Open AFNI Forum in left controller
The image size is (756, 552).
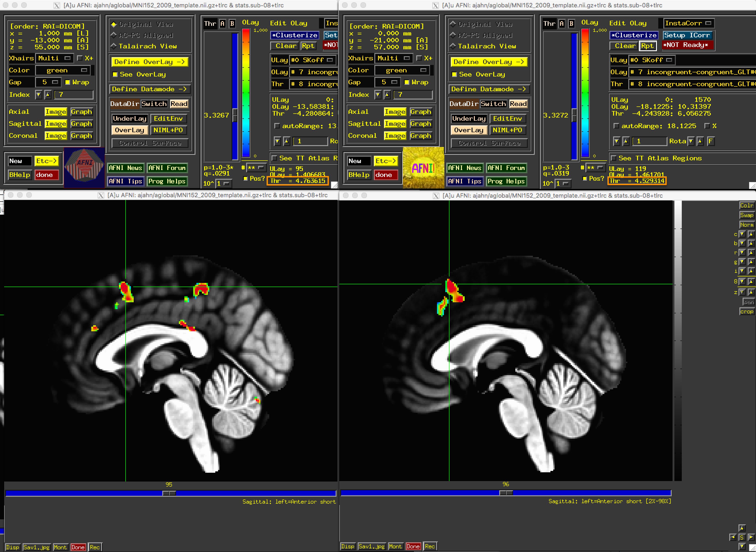167,168
